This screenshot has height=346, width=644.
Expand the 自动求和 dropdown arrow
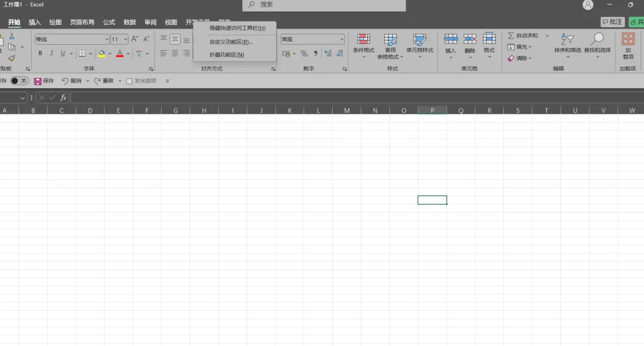pyautogui.click(x=547, y=36)
